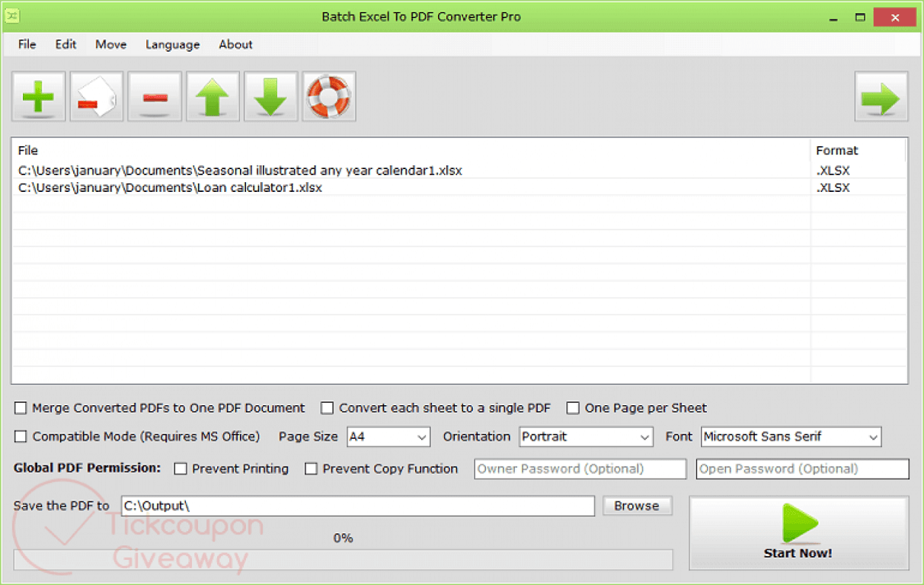Remove selected file using minus icon
The width and height of the screenshot is (924, 585).
[155, 96]
